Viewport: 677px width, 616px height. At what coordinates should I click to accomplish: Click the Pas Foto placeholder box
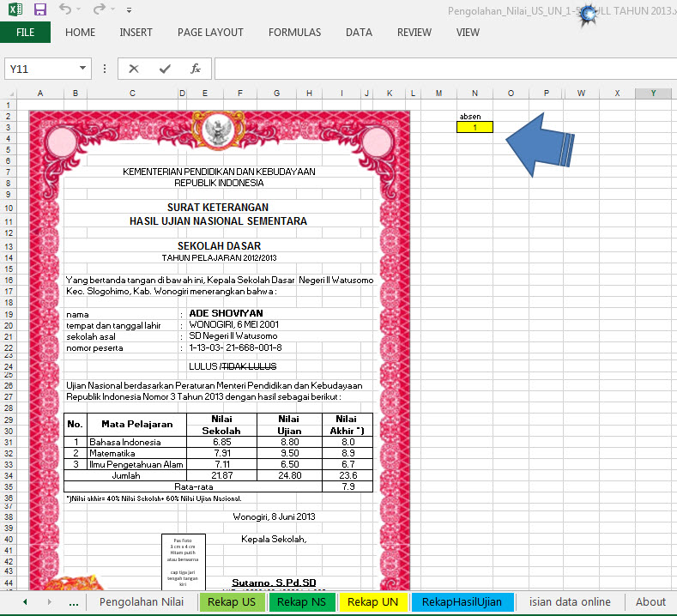[x=184, y=563]
